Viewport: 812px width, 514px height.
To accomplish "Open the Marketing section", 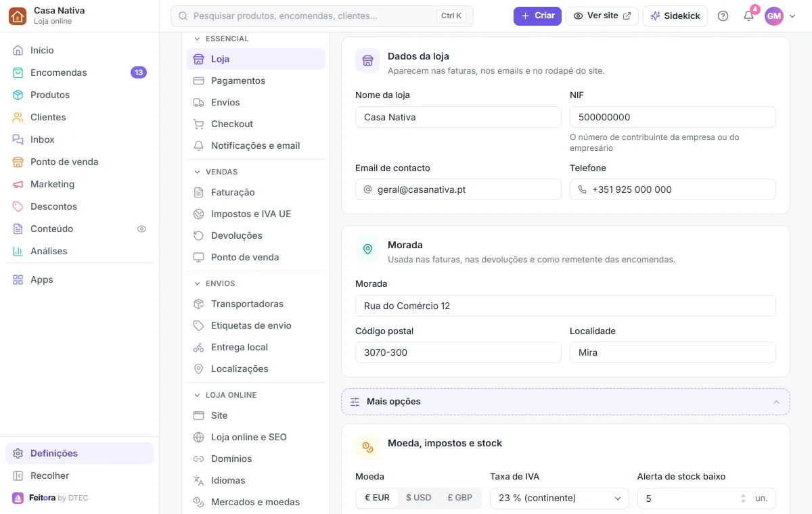I will (x=79, y=184).
